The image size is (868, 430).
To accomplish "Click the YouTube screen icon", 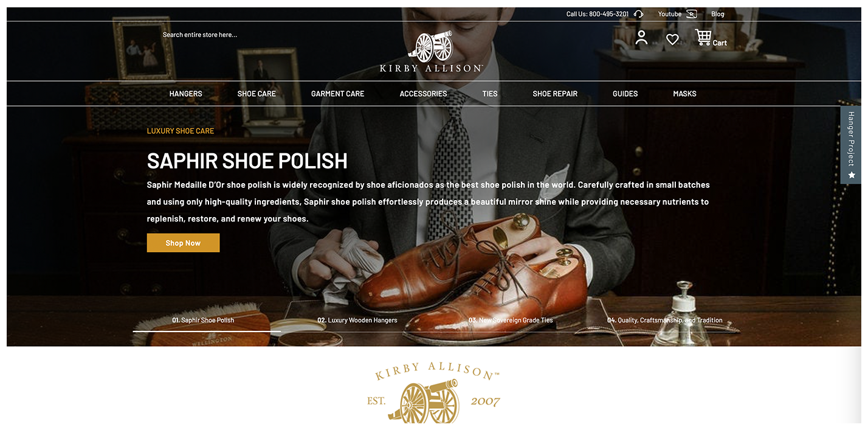I will tap(692, 14).
